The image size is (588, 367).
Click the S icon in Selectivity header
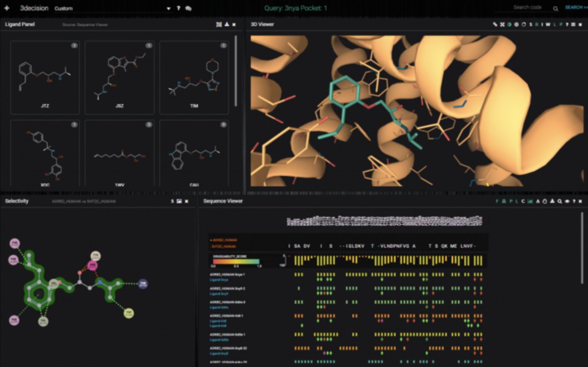(x=172, y=201)
